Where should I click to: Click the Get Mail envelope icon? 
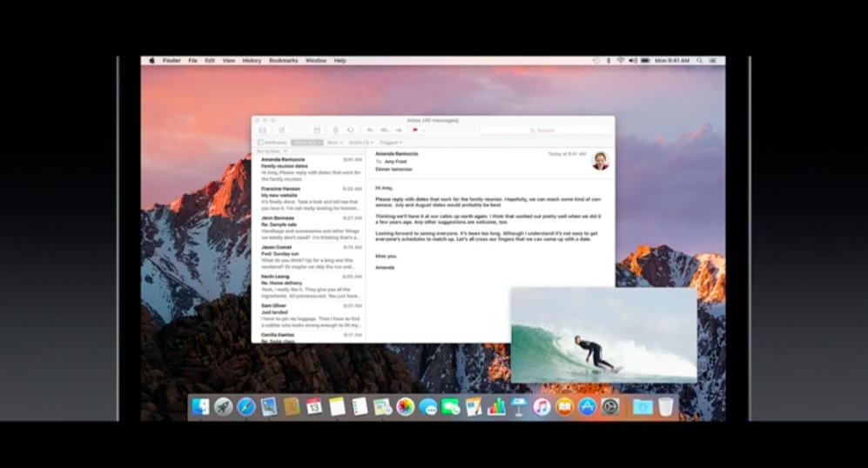262,130
